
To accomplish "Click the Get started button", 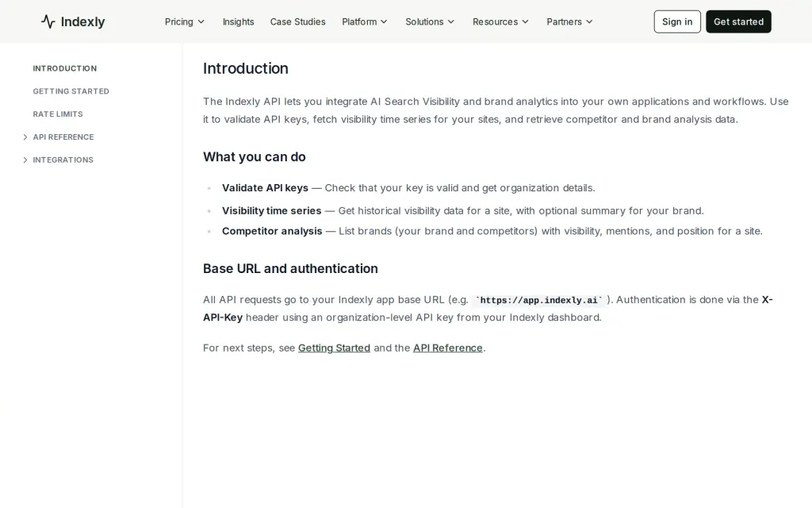I will (738, 21).
